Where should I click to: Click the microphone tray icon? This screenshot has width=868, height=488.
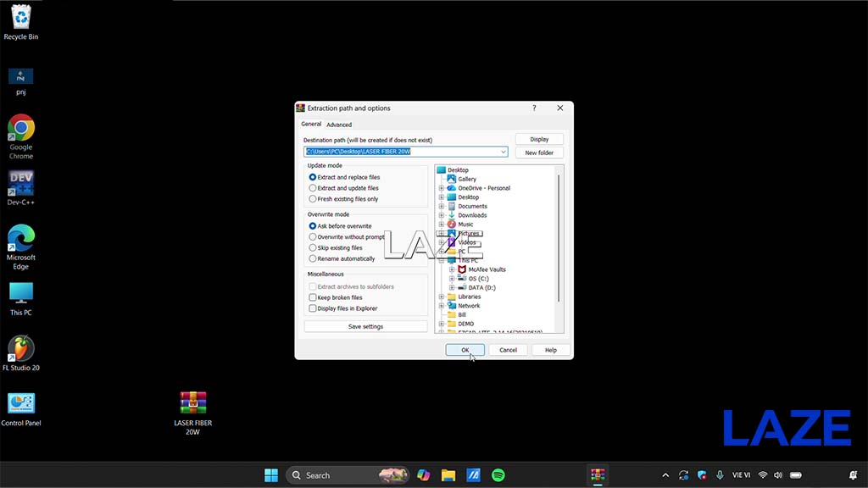[720, 475]
